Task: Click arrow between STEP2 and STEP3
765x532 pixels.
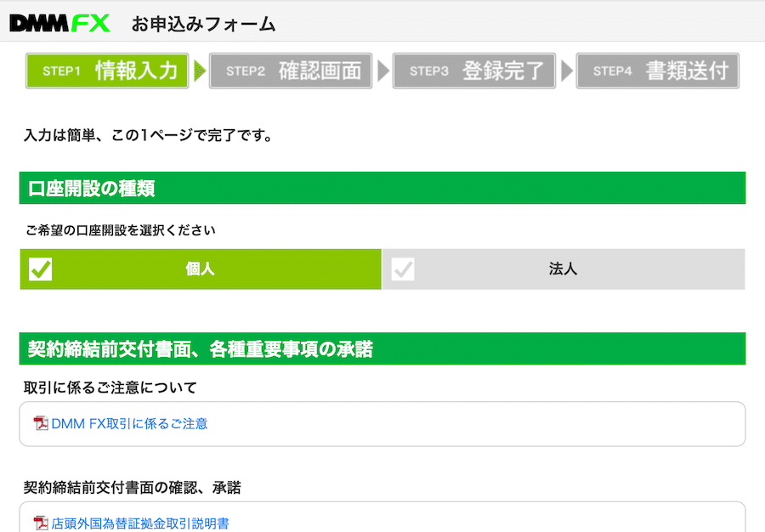Action: pos(383,71)
